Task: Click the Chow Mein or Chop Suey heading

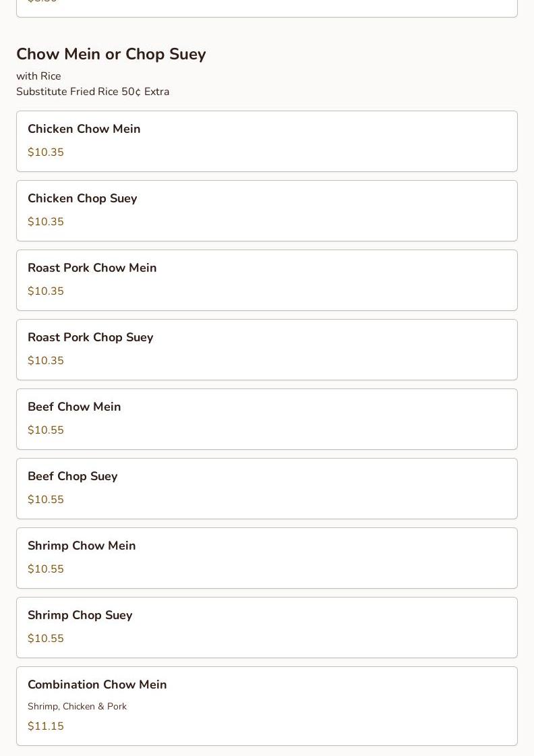Action: [111, 54]
